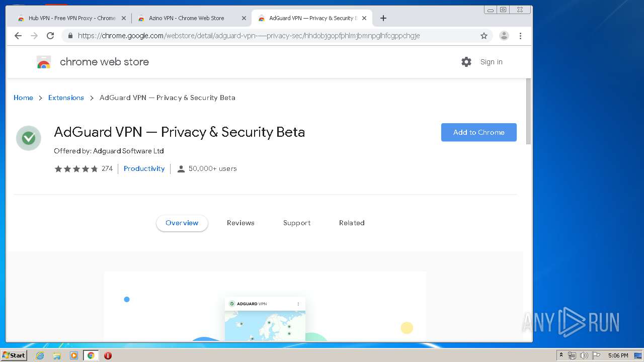Click the address bar URL
The height and width of the screenshot is (362, 644).
[x=249, y=36]
